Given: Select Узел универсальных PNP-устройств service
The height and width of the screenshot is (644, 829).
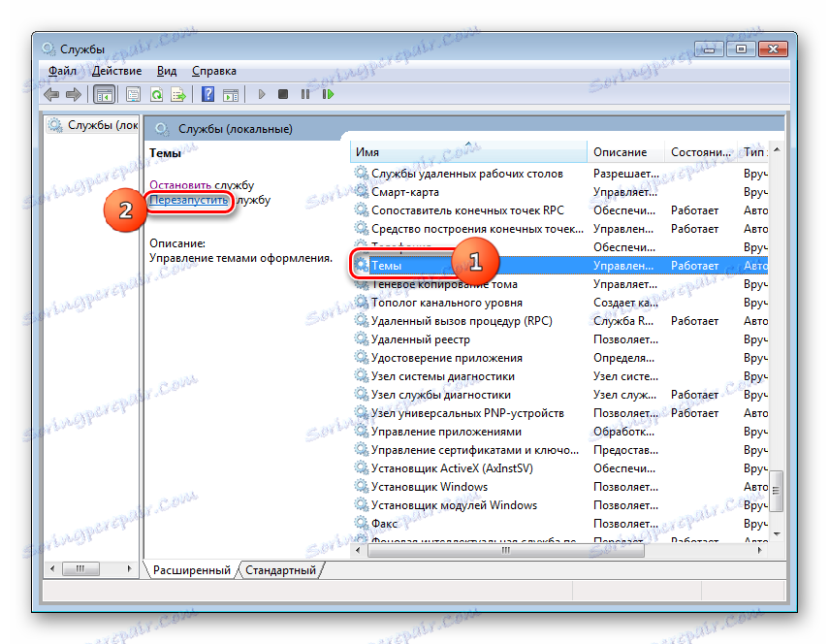Looking at the screenshot, I should (559, 413).
